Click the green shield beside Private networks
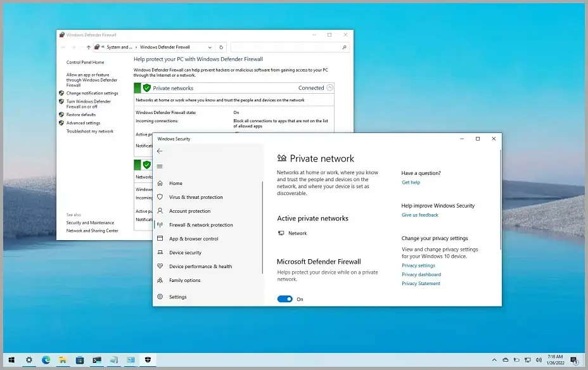This screenshot has height=370, width=588. [146, 88]
